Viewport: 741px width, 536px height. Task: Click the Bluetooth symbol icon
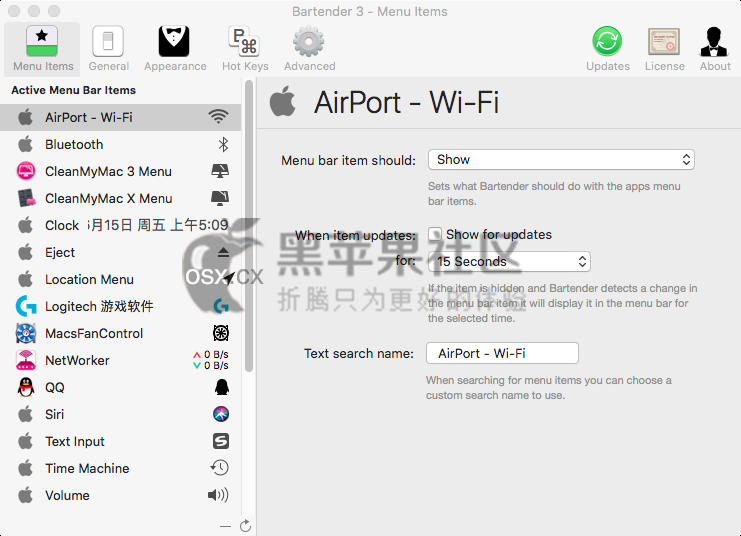(223, 144)
